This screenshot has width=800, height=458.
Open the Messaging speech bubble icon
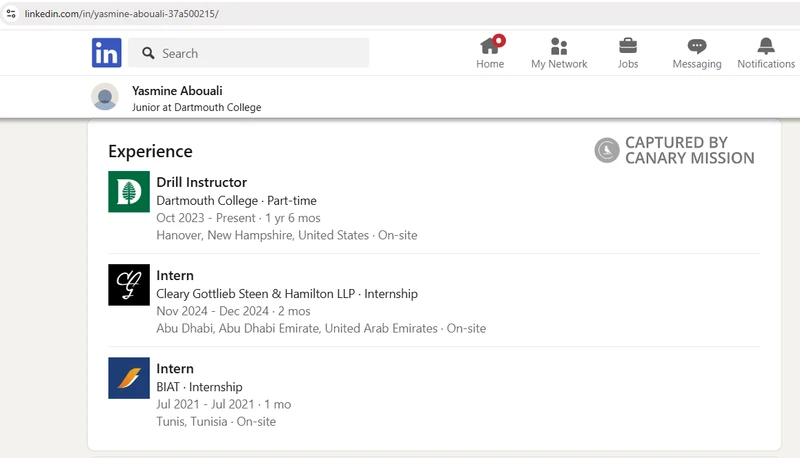[696, 46]
